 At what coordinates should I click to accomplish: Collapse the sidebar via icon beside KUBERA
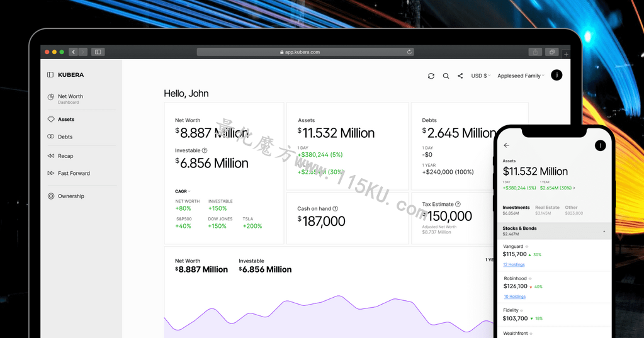tap(50, 75)
